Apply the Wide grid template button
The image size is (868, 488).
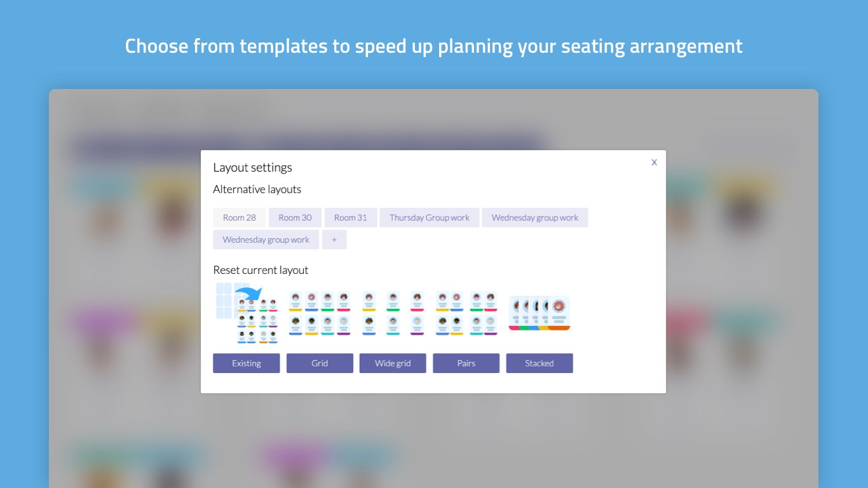[393, 363]
